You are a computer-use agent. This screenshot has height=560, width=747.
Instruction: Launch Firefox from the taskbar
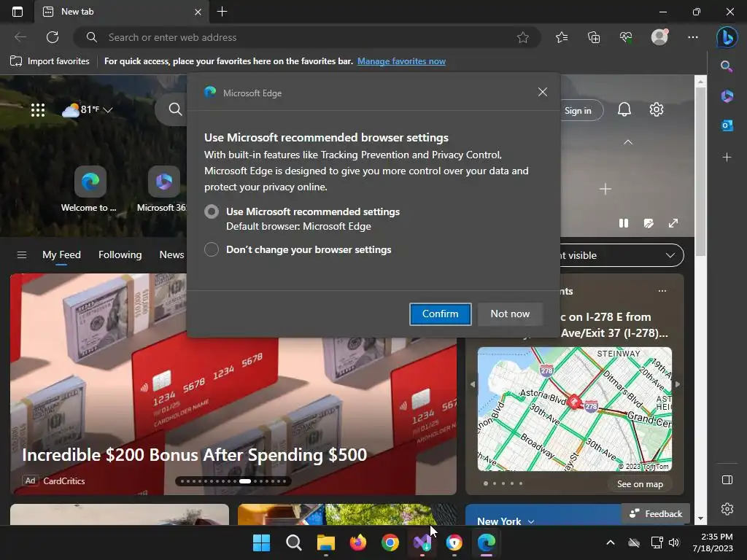pyautogui.click(x=357, y=542)
